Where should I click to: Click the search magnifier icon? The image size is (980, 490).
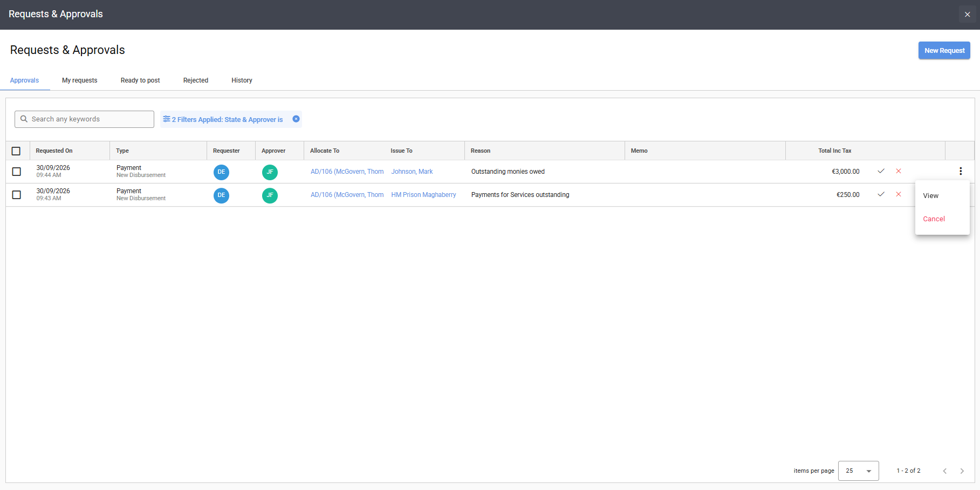[24, 119]
